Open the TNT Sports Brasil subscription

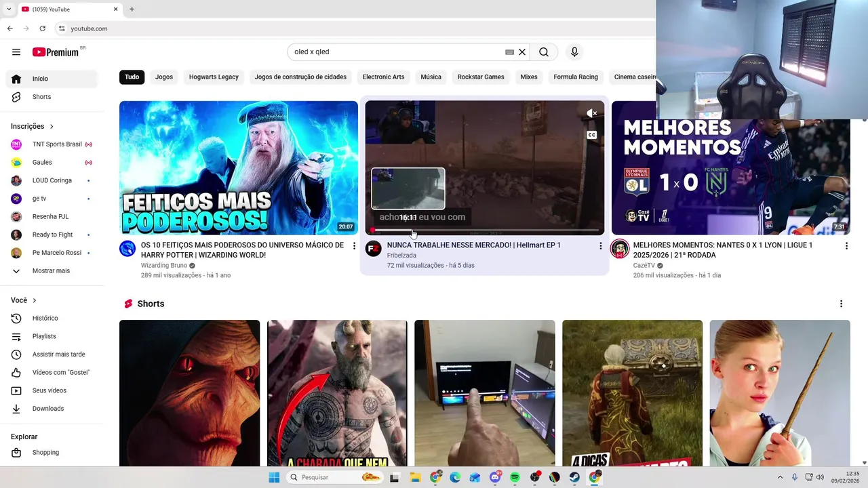click(x=52, y=144)
